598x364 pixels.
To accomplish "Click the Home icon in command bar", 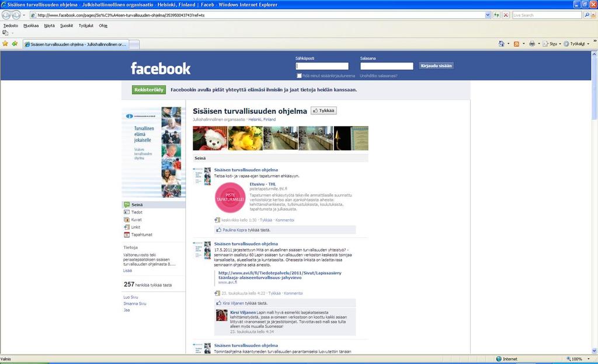I will 501,44.
